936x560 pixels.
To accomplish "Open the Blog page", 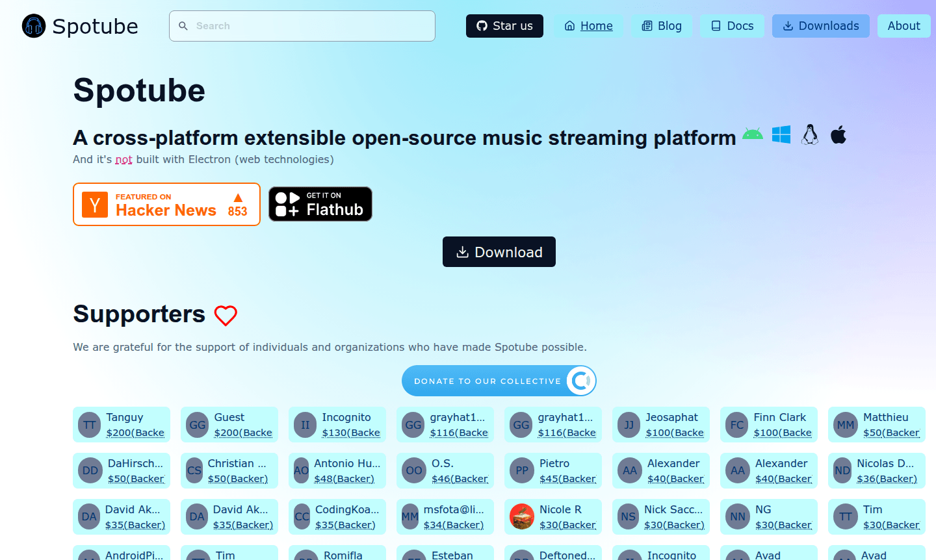I will point(662,26).
